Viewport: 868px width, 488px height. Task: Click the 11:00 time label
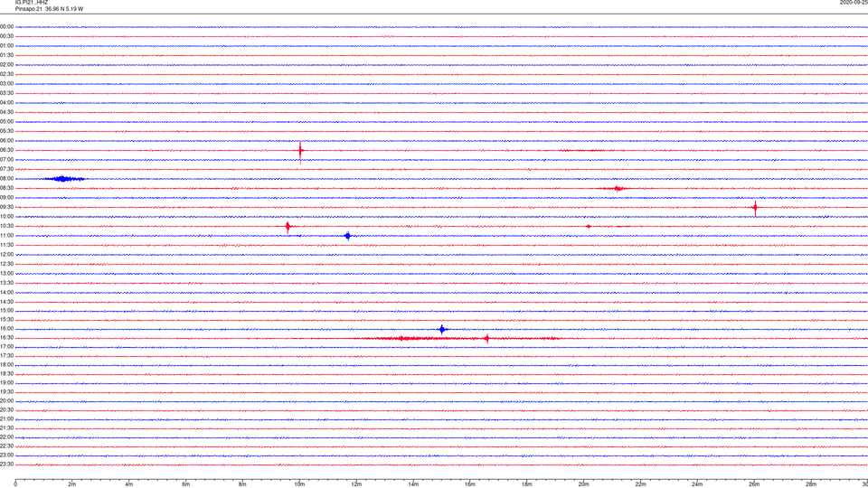coord(6,236)
